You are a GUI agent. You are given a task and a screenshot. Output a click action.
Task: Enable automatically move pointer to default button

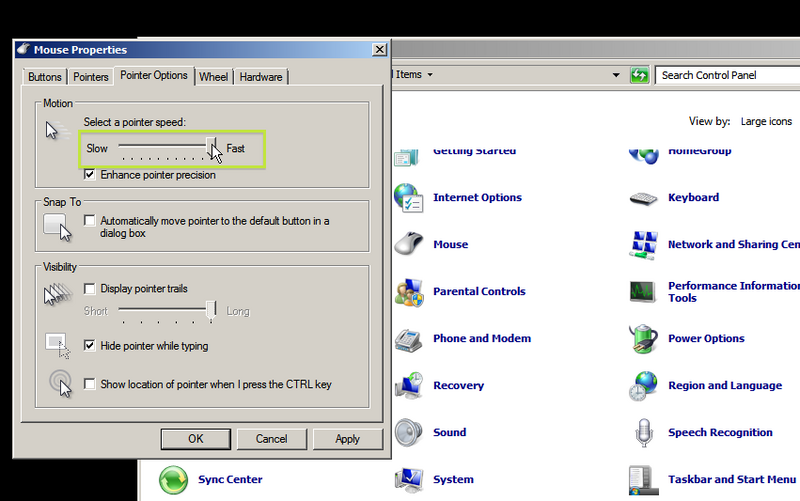90,220
